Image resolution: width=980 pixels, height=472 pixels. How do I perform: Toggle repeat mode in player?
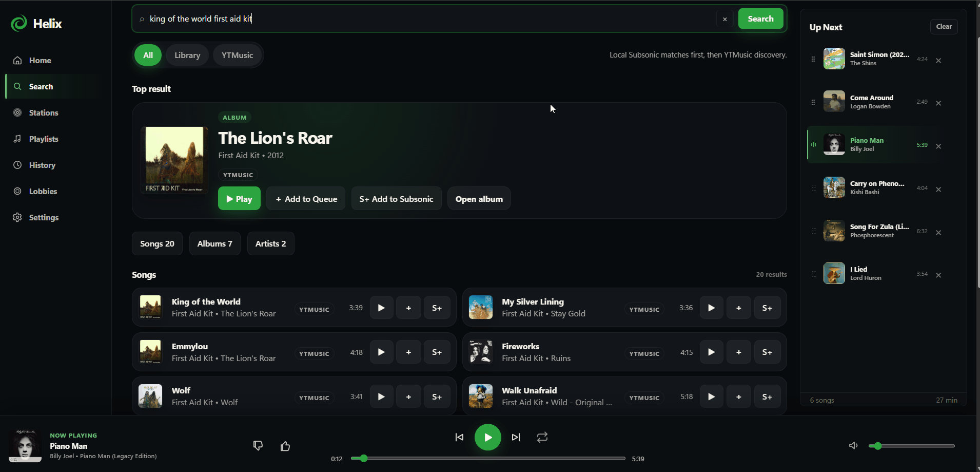pos(542,437)
